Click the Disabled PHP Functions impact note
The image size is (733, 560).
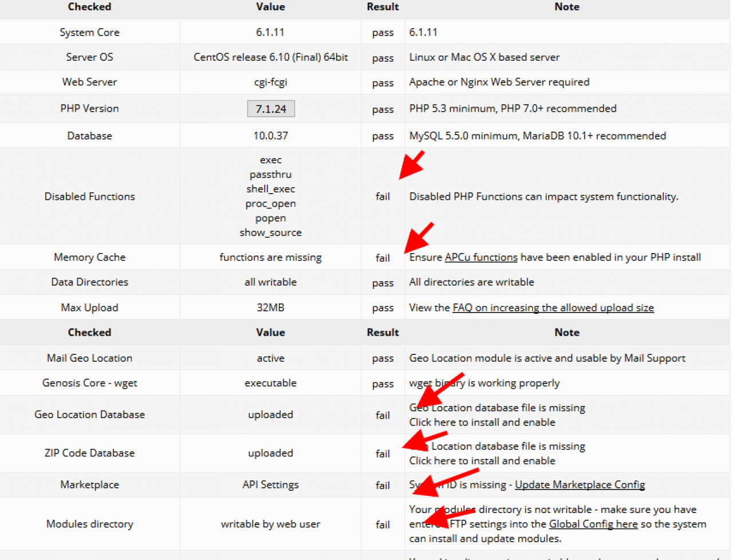(x=544, y=196)
